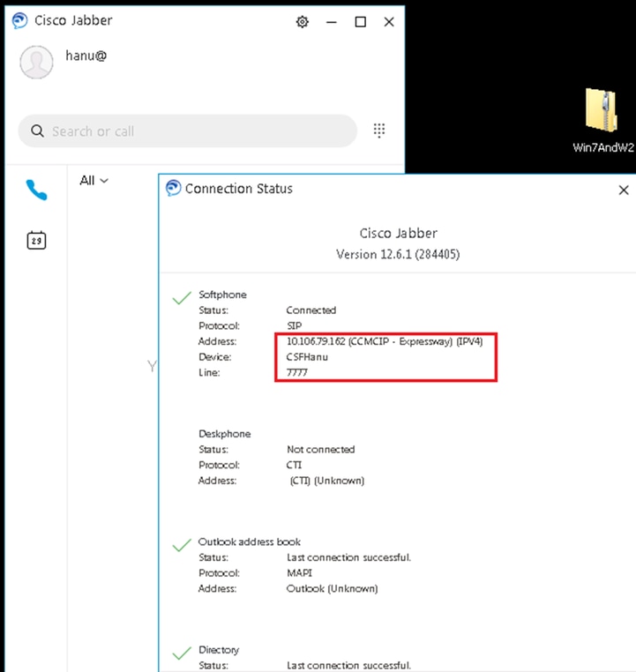The height and width of the screenshot is (672, 636).
Task: Close the Connection Status window
Action: (624, 190)
